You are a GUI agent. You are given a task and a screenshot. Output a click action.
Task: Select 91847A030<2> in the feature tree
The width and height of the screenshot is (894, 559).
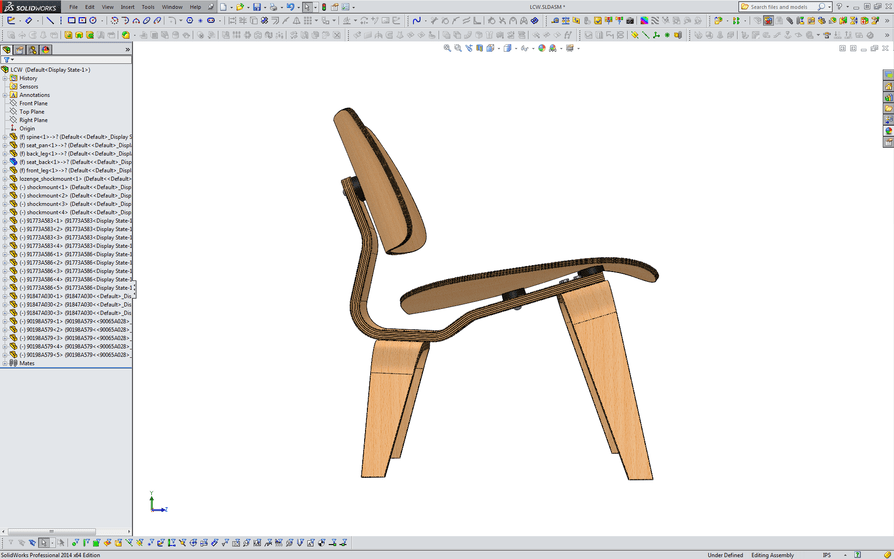pyautogui.click(x=75, y=305)
